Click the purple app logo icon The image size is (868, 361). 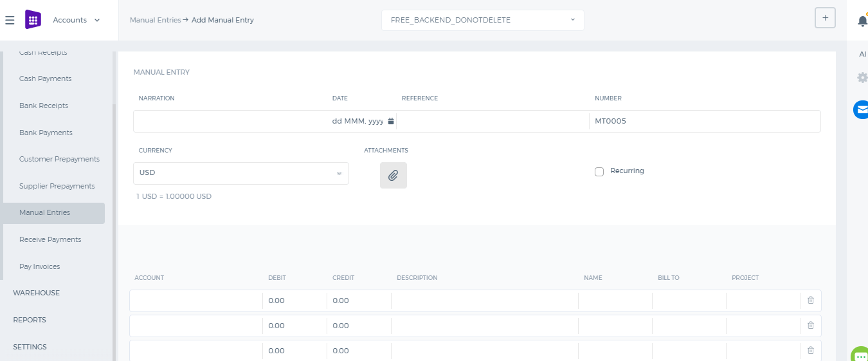point(33,20)
